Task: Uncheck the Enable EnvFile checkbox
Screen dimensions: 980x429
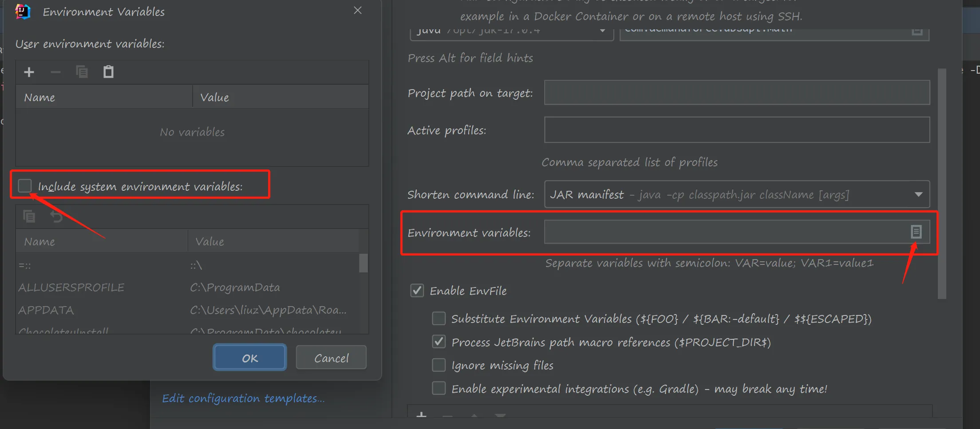Action: coord(417,291)
